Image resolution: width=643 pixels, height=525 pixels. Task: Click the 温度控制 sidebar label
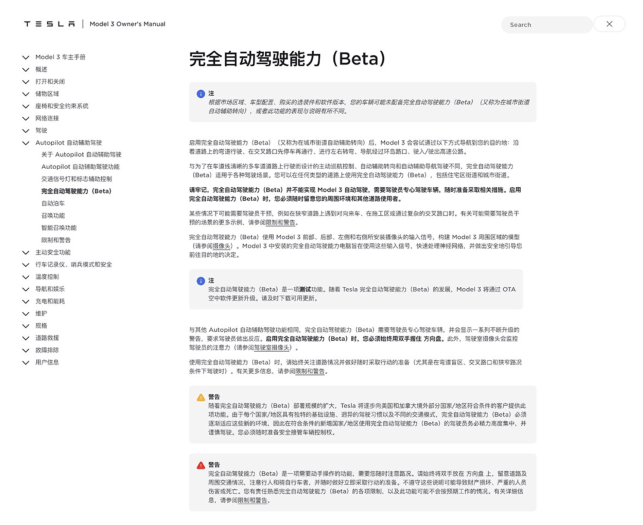tap(47, 277)
